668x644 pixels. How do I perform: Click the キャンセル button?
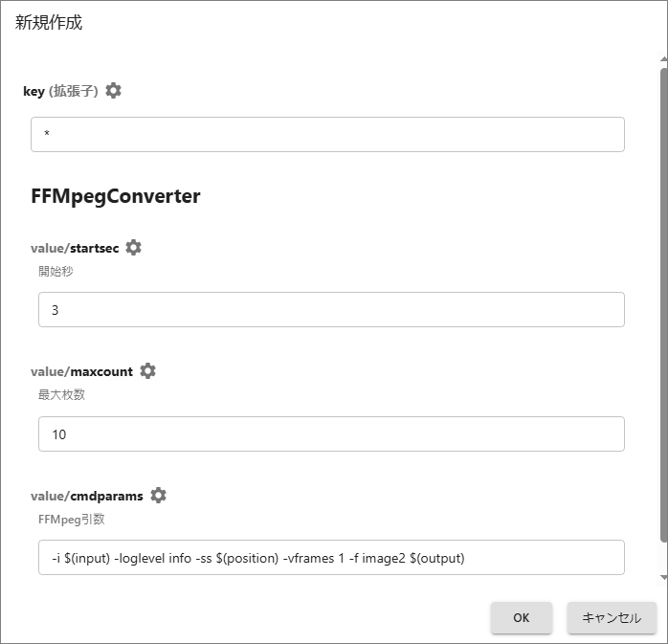click(x=612, y=618)
